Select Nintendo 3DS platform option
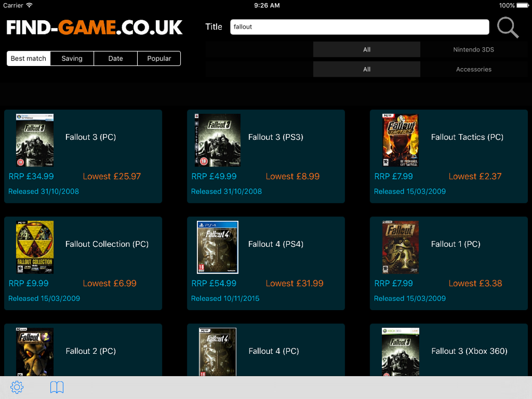532x399 pixels. pos(473,49)
